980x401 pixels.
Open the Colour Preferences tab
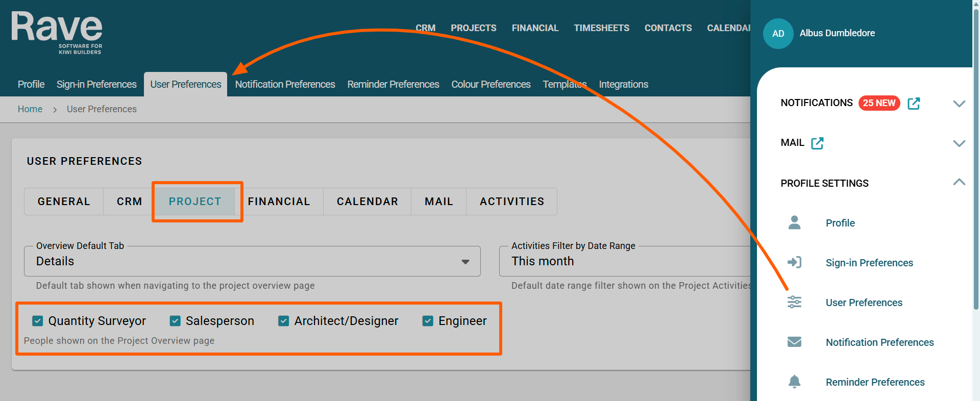click(x=491, y=84)
